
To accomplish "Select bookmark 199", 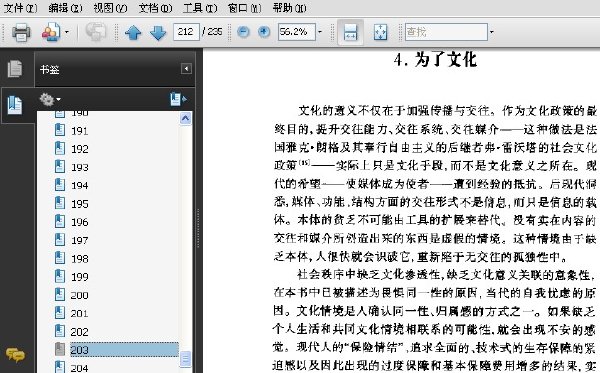I will click(x=80, y=277).
